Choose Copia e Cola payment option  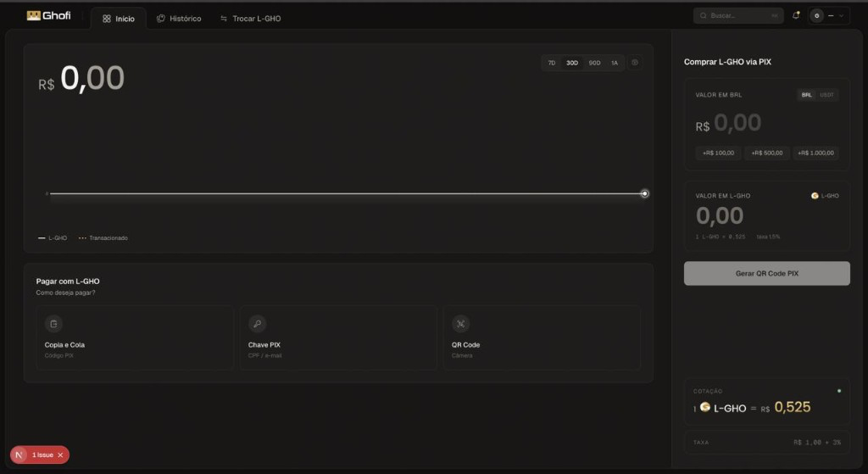135,337
